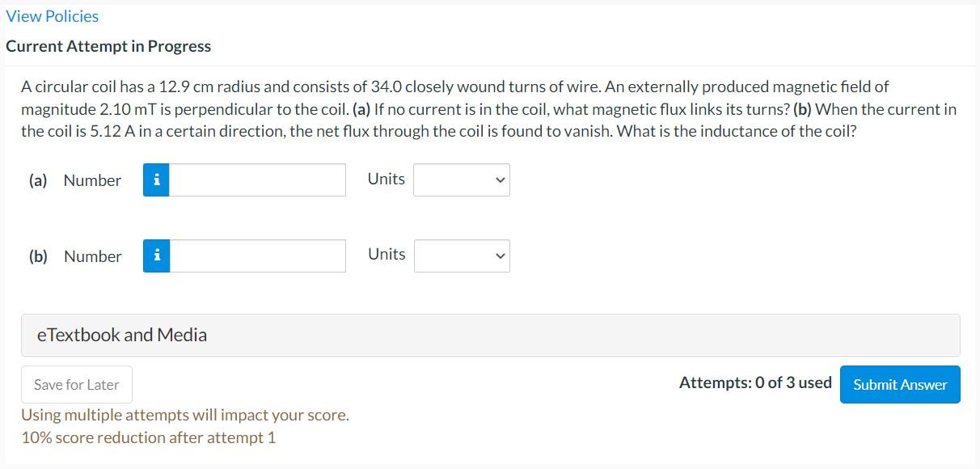The height and width of the screenshot is (469, 980).
Task: Click View Policies at the top
Action: click(x=51, y=15)
